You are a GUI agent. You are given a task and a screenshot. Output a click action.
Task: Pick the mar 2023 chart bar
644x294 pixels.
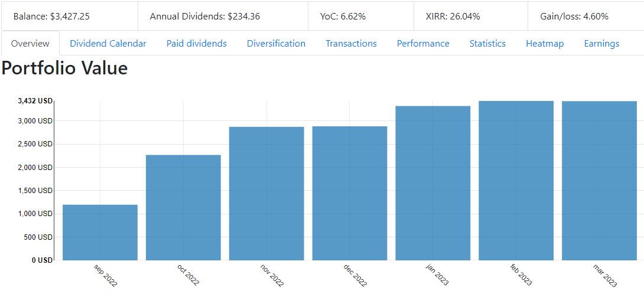[599, 181]
